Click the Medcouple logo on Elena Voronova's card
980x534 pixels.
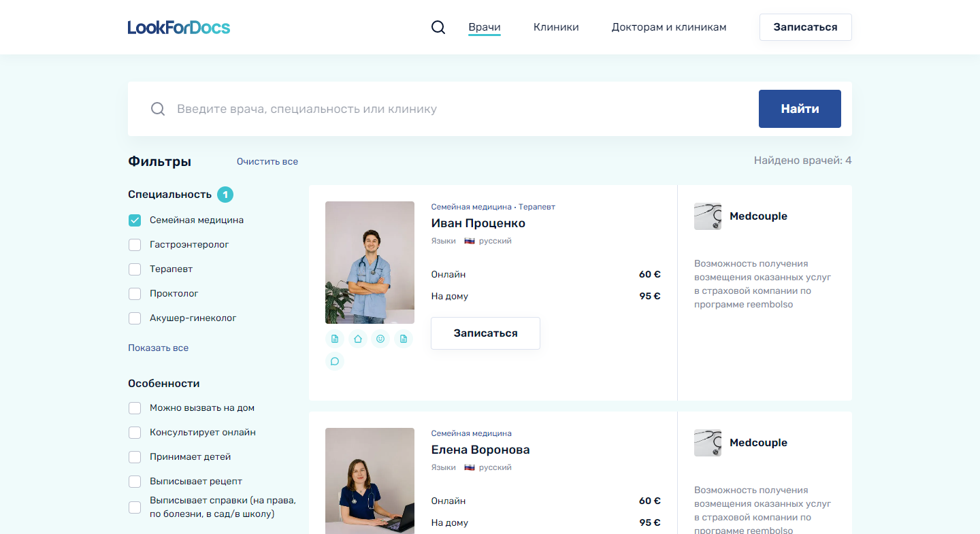(707, 442)
